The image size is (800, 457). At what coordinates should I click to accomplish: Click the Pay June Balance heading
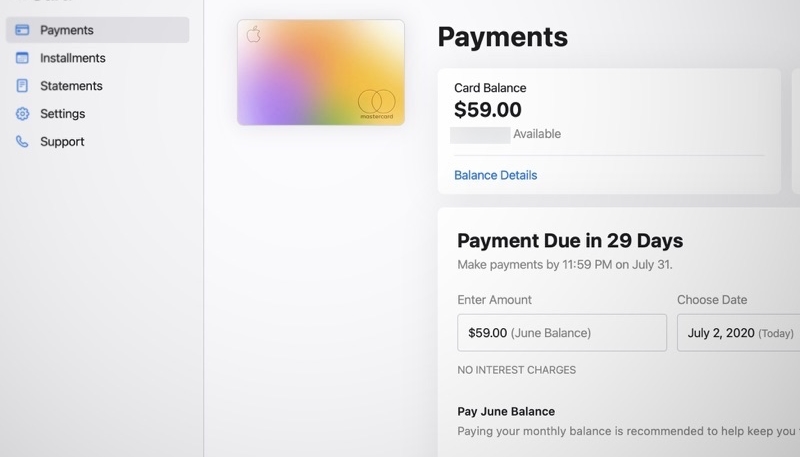[x=505, y=411]
